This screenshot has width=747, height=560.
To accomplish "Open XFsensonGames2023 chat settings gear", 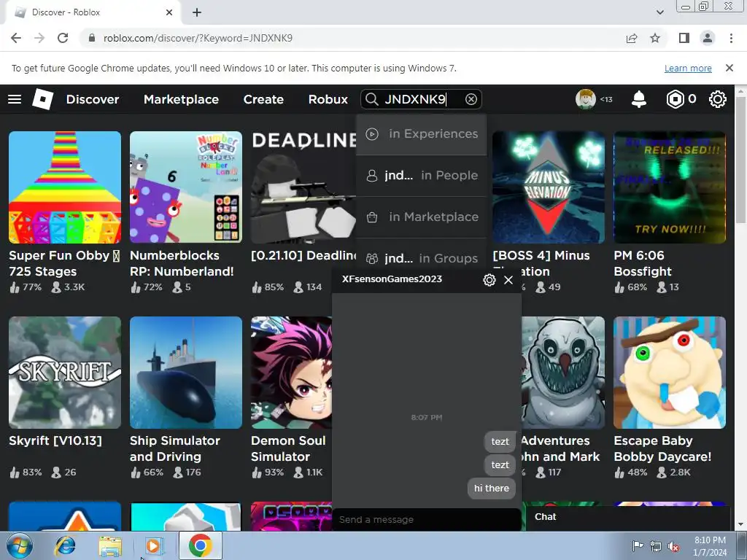I will pyautogui.click(x=489, y=279).
